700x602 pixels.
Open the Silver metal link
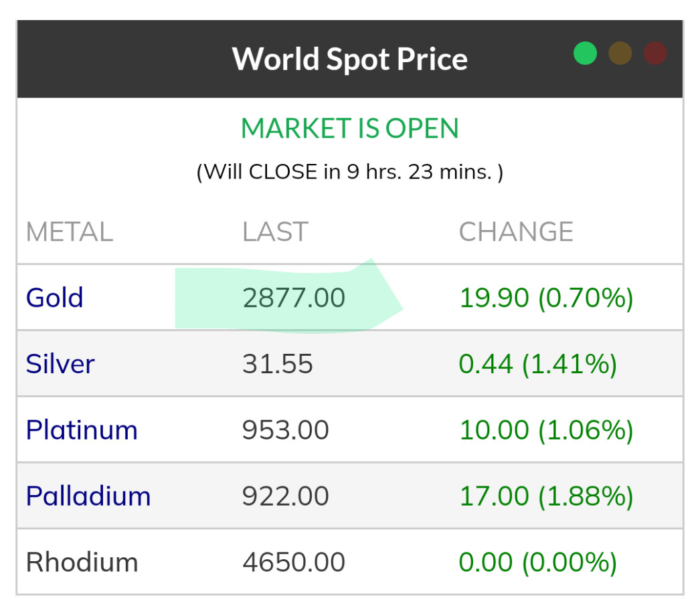coord(60,364)
